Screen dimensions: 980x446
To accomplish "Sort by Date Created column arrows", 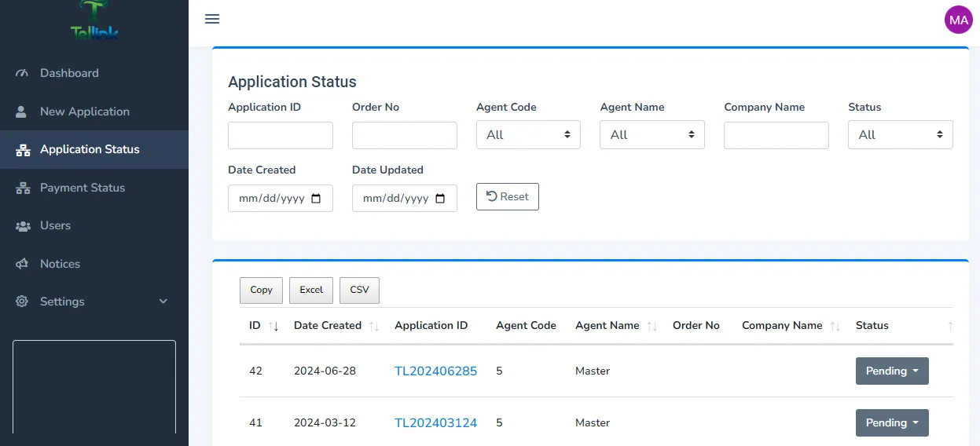I will 374,326.
